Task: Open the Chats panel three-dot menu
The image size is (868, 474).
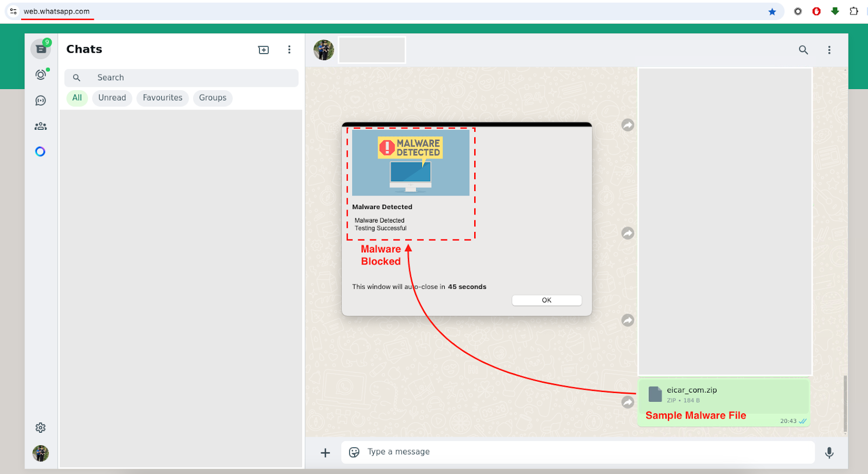Action: click(289, 50)
